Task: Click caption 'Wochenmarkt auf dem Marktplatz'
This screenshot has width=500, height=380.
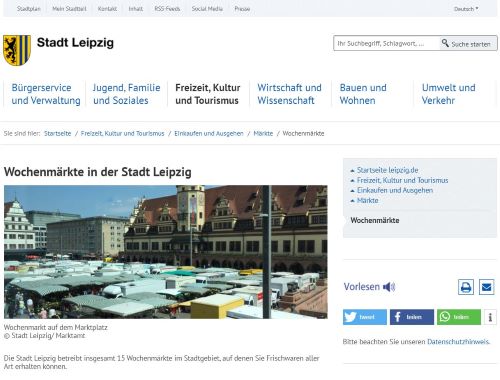Action: [x=56, y=327]
